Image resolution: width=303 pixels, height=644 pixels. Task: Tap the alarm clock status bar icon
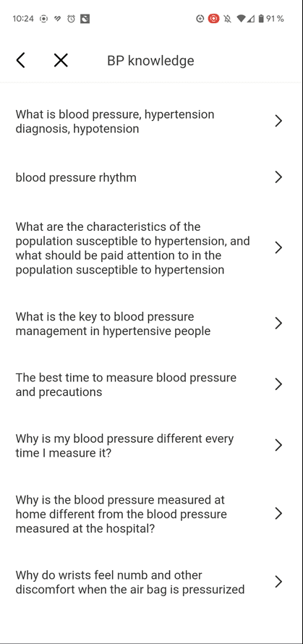pos(71,19)
